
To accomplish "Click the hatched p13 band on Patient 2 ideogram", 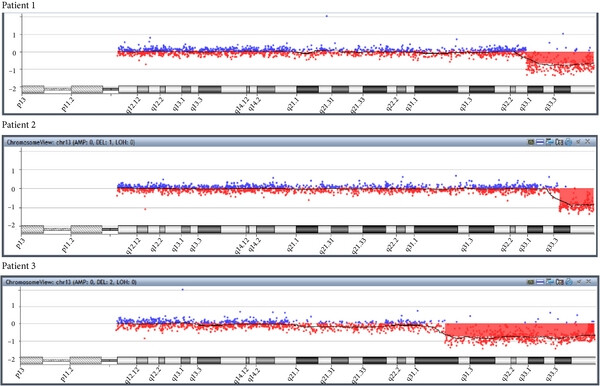I will coord(33,230).
